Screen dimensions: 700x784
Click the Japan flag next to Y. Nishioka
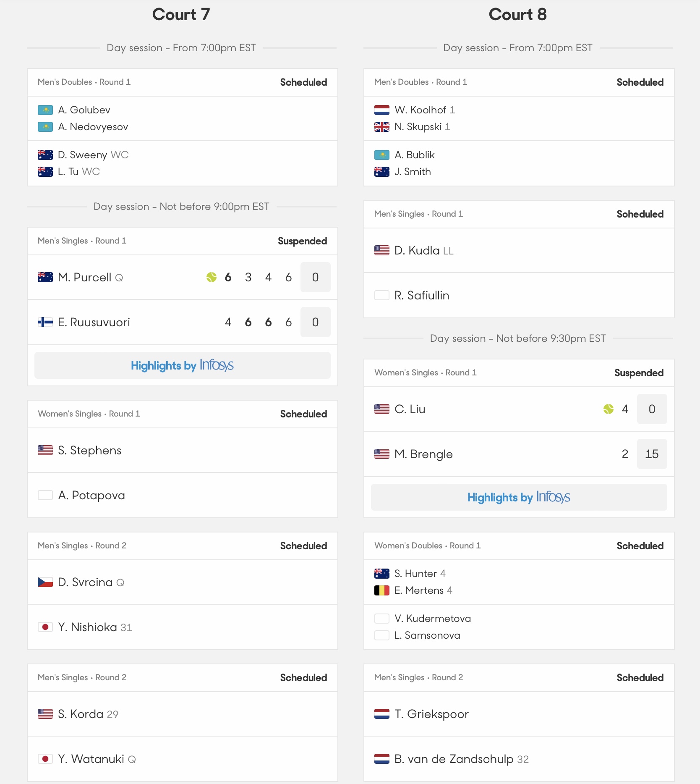pyautogui.click(x=45, y=627)
